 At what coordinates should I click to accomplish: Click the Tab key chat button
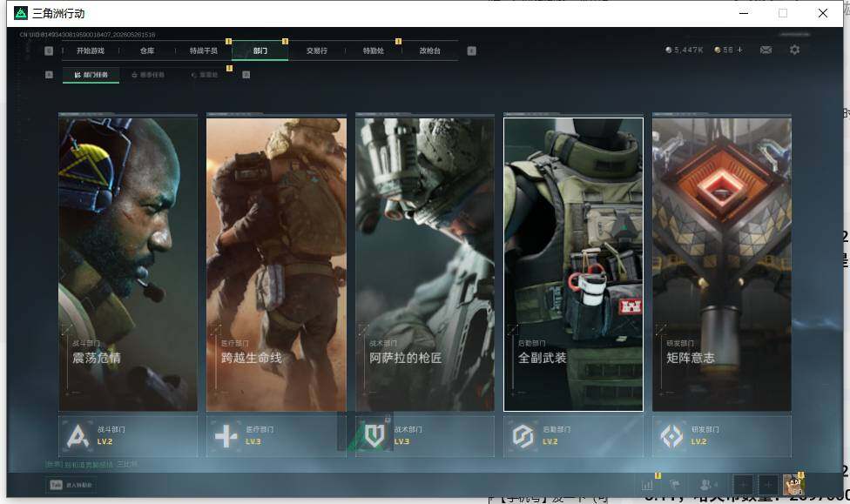pos(71,485)
